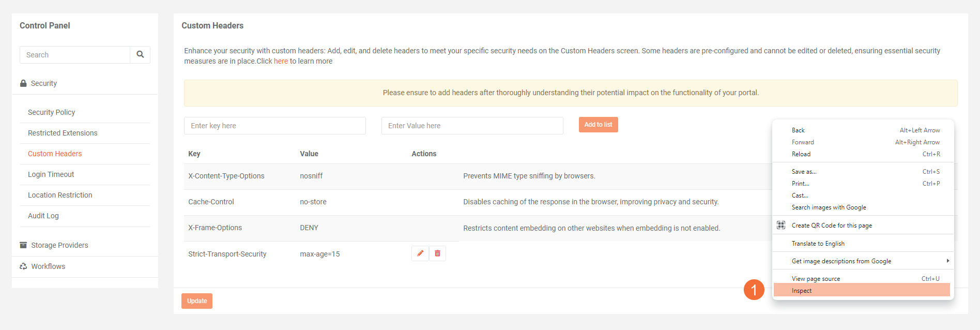Click the Enter Value here field
The image size is (980, 330).
coord(472,126)
